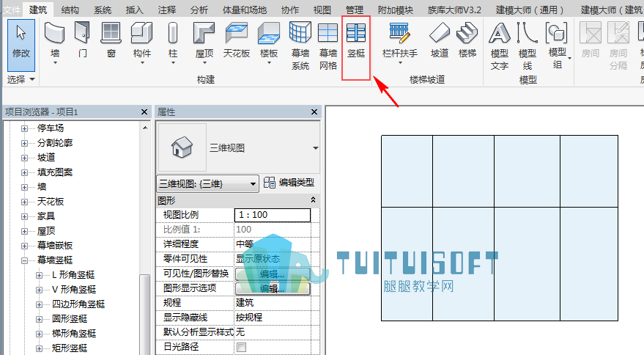The image size is (644, 355).
Task: Select the 墙 (Wall) tool icon
Action: (x=55, y=34)
